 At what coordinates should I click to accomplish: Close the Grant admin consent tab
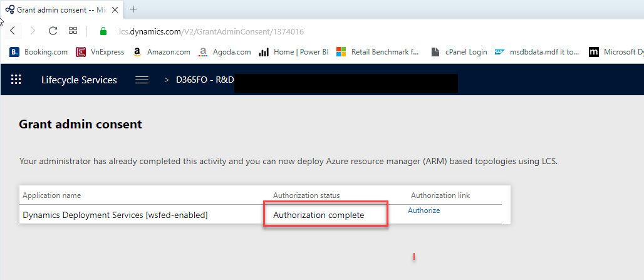click(x=115, y=10)
